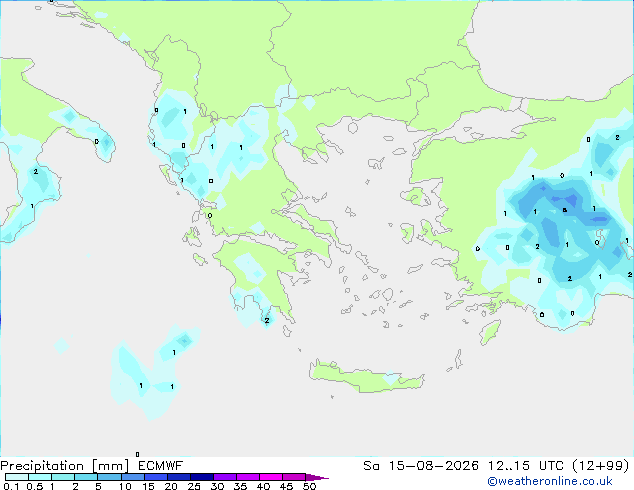Click the 25–30 mm dark blue swatch
Image resolution: width=634 pixels, height=490 pixels.
point(202,477)
